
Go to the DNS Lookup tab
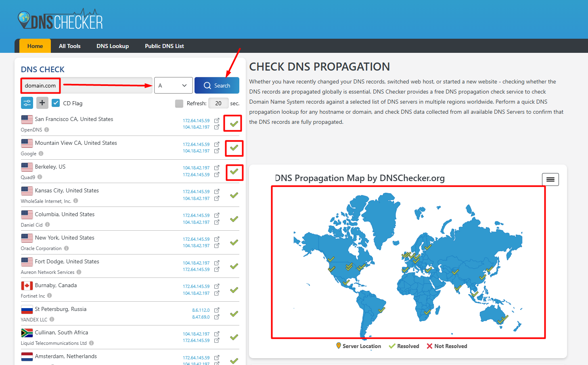[x=113, y=46]
